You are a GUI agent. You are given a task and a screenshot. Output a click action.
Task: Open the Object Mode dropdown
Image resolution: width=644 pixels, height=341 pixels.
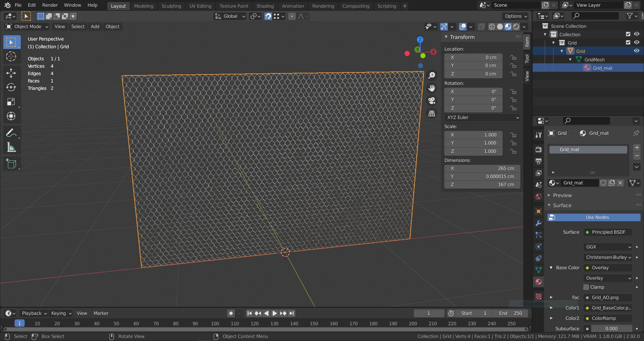click(x=27, y=26)
